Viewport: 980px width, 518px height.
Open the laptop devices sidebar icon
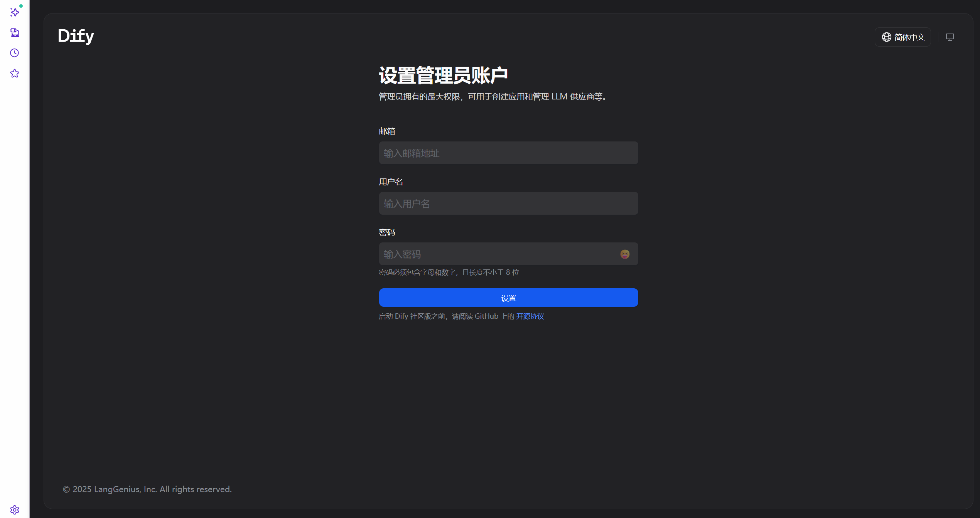pos(15,33)
